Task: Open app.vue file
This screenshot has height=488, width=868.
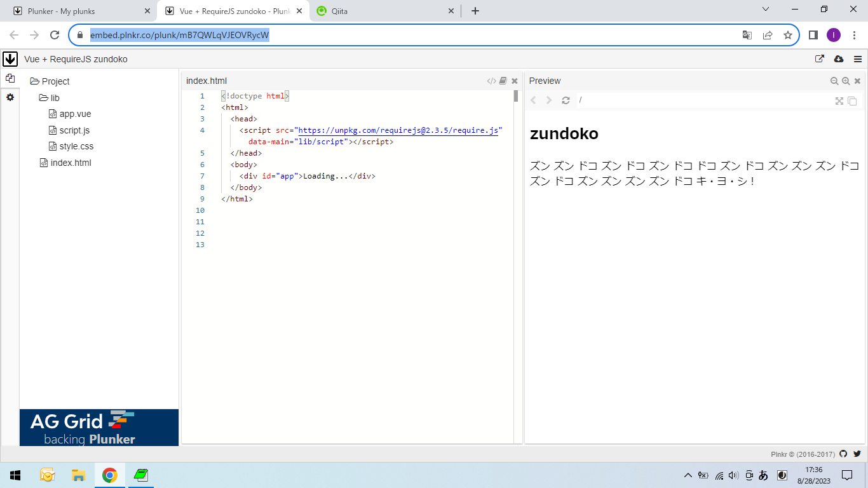Action: point(70,114)
